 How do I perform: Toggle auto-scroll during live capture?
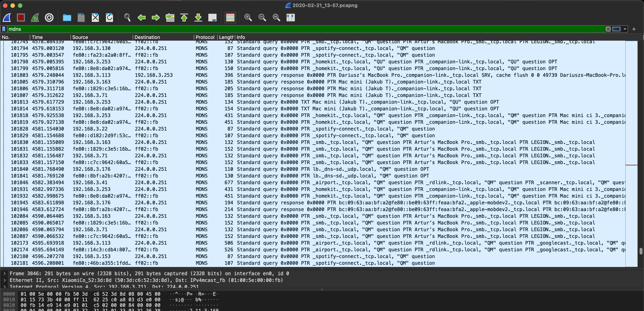(x=212, y=18)
